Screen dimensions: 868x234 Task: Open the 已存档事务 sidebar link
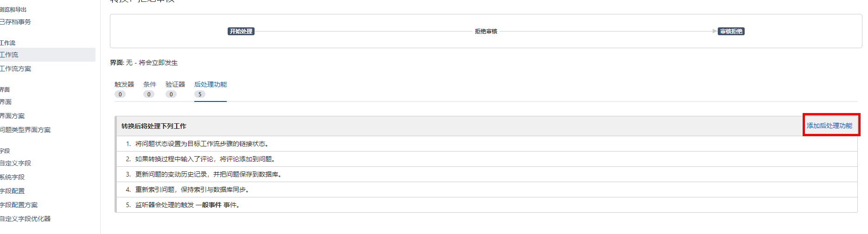pyautogui.click(x=15, y=22)
